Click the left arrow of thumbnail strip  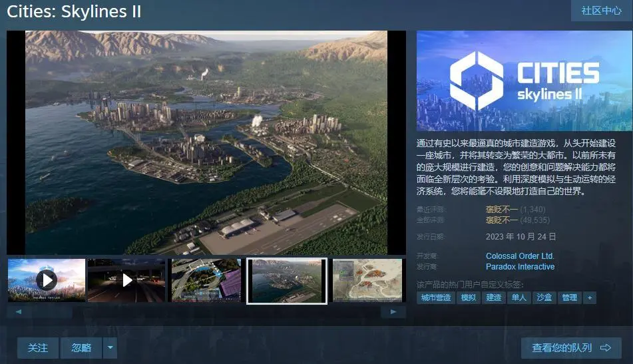tap(18, 312)
